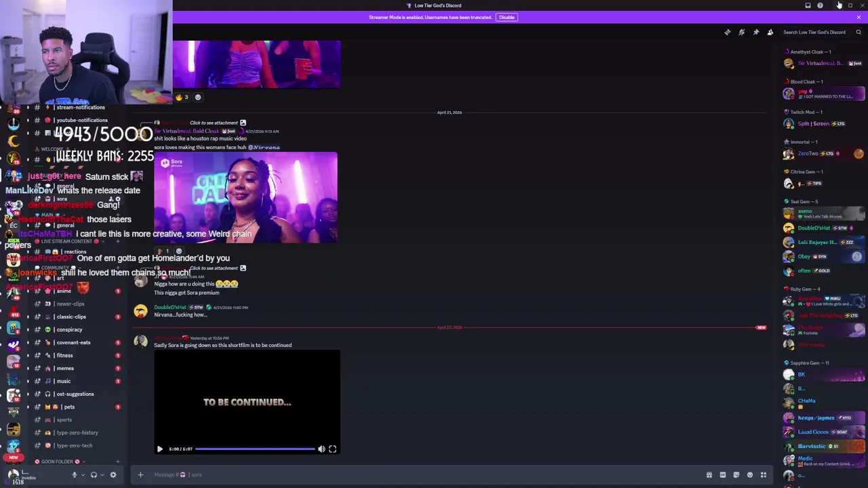
Task: Play the 'To Be Continued' video
Action: [160, 449]
